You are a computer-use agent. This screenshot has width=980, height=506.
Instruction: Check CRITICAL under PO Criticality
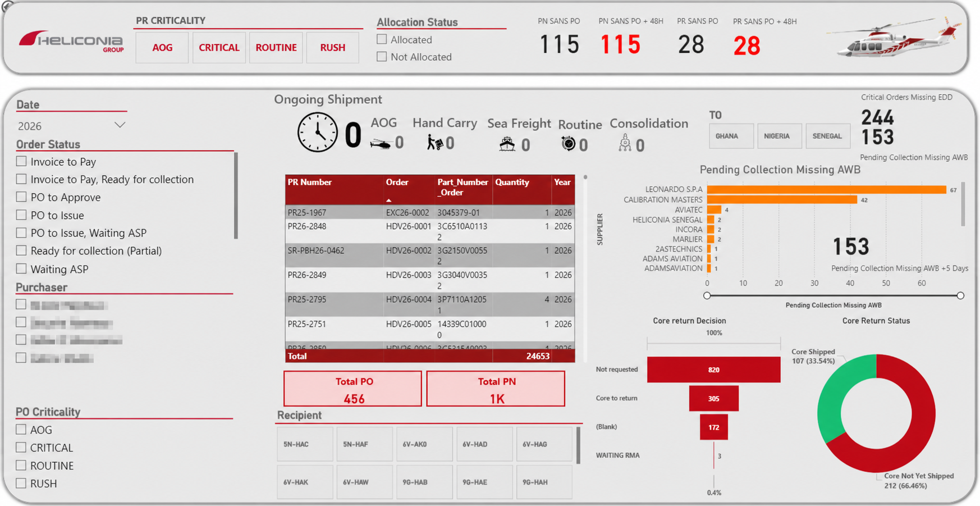coord(21,448)
